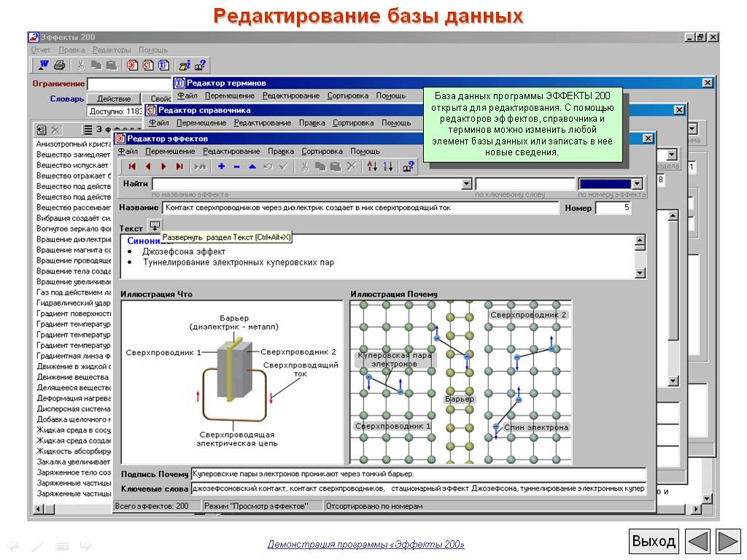Open Помощь menu in Редактор эффектов
The image size is (747, 560).
(x=365, y=152)
